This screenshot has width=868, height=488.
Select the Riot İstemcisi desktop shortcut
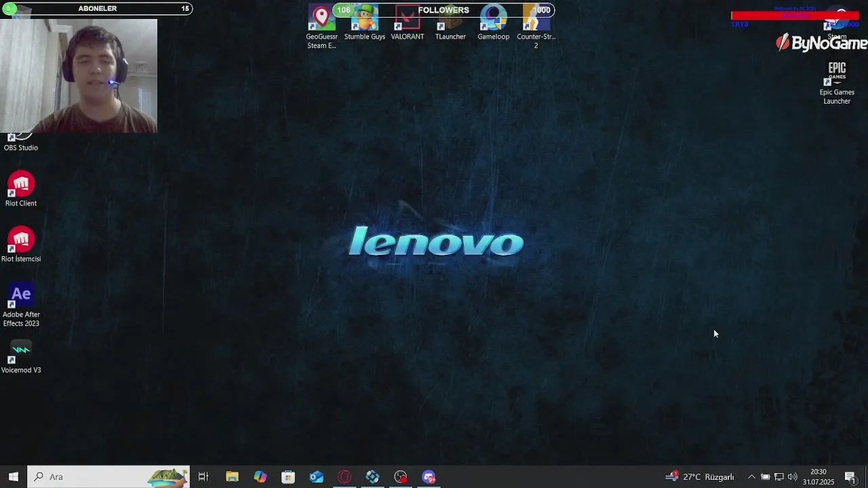(21, 244)
